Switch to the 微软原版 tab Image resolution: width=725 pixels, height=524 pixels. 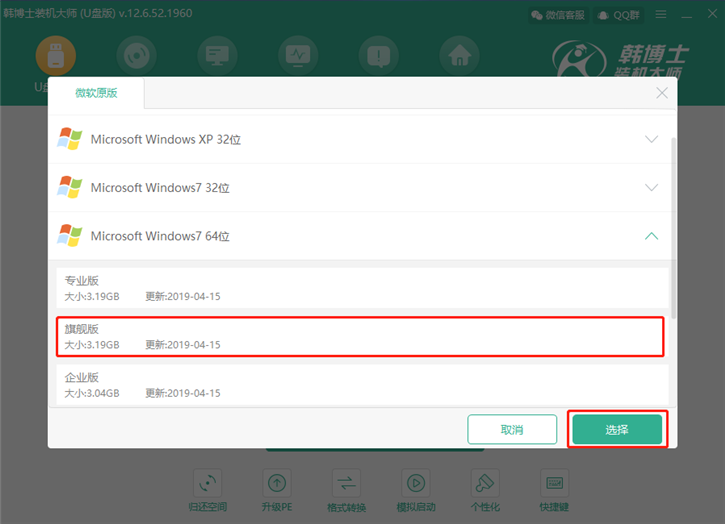(x=96, y=94)
